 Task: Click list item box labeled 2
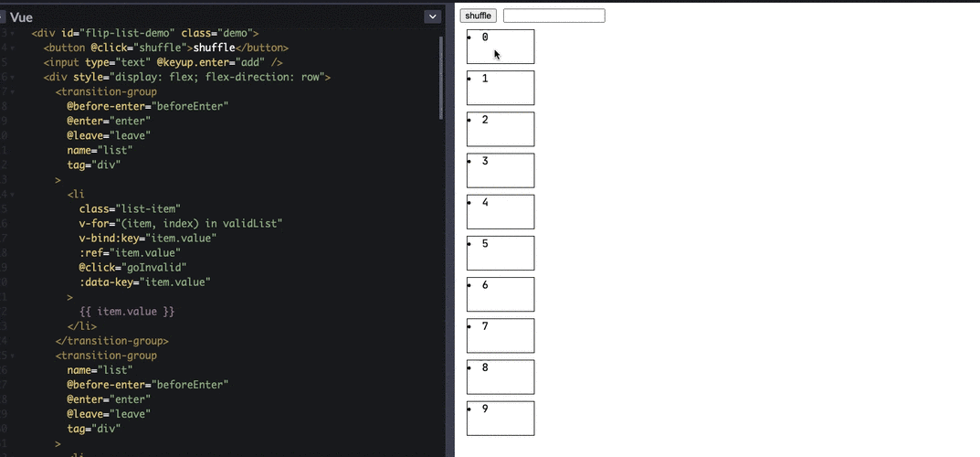coord(501,129)
